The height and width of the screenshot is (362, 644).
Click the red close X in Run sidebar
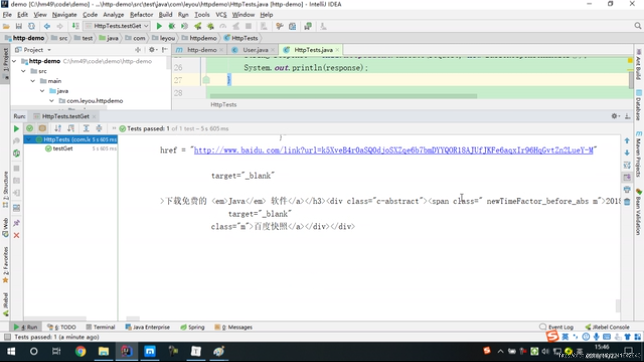click(16, 235)
